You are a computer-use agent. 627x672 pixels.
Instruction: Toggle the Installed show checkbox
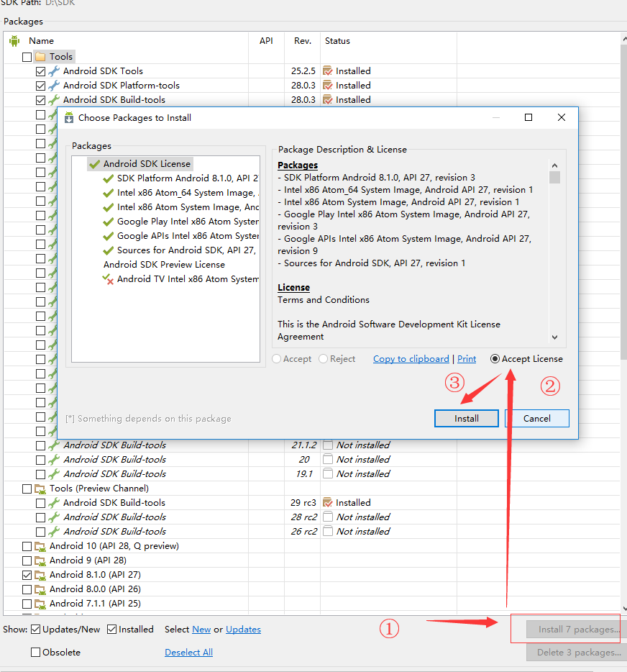tap(111, 629)
